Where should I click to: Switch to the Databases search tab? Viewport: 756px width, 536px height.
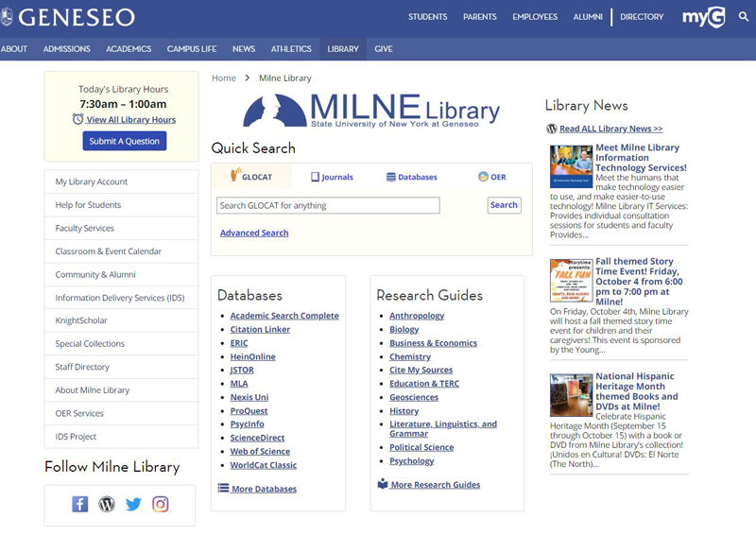pos(412,177)
